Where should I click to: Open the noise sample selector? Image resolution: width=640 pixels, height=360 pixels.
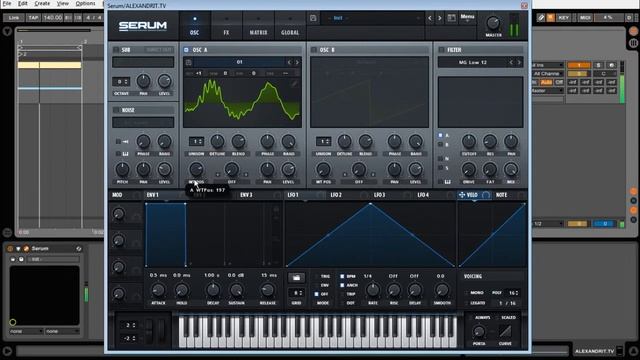143,122
